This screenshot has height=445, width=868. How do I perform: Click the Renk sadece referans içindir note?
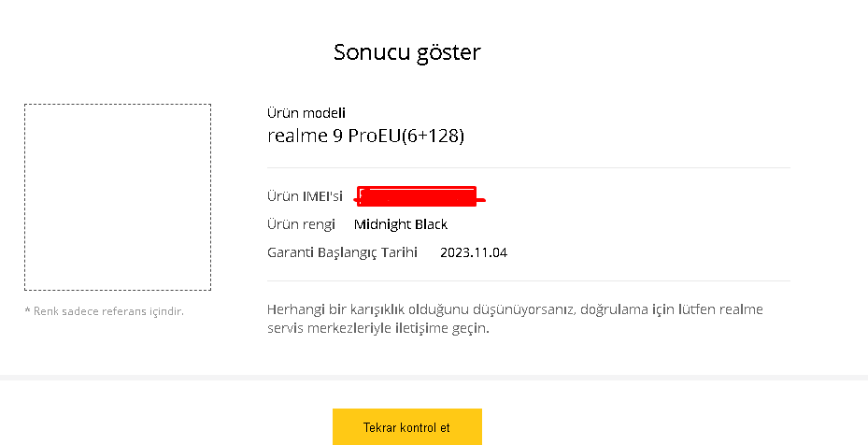point(104,311)
